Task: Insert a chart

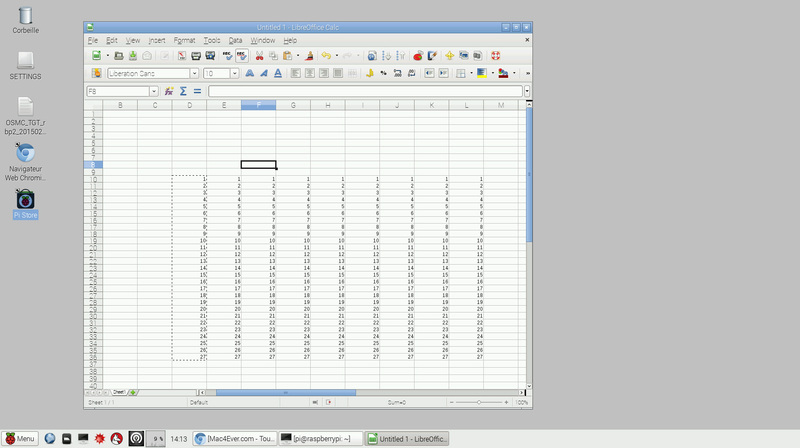Action: click(418, 56)
